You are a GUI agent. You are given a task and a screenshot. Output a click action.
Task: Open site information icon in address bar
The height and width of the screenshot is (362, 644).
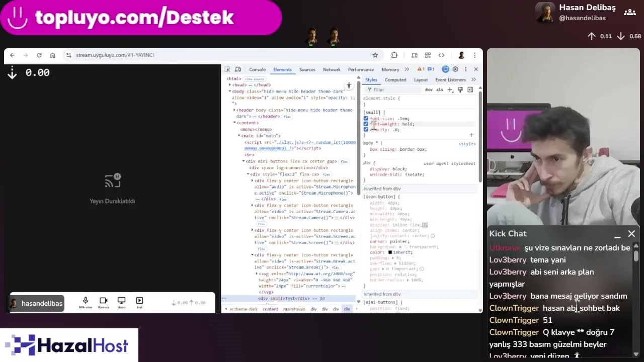pos(69,55)
